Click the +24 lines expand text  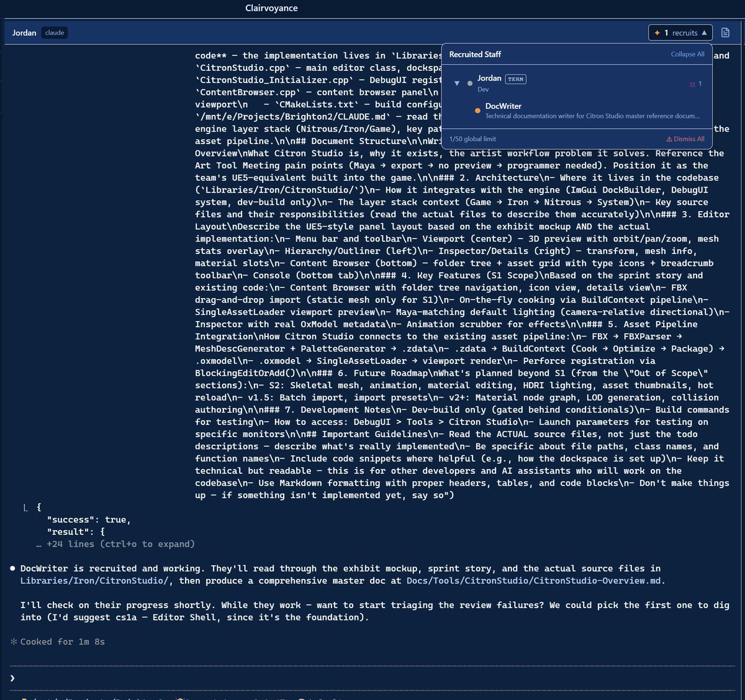pos(115,544)
